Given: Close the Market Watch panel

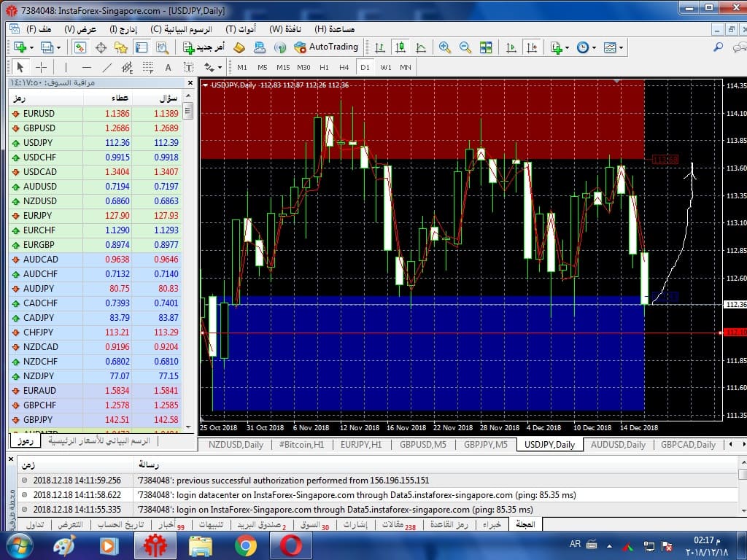Looking at the screenshot, I should [x=190, y=83].
